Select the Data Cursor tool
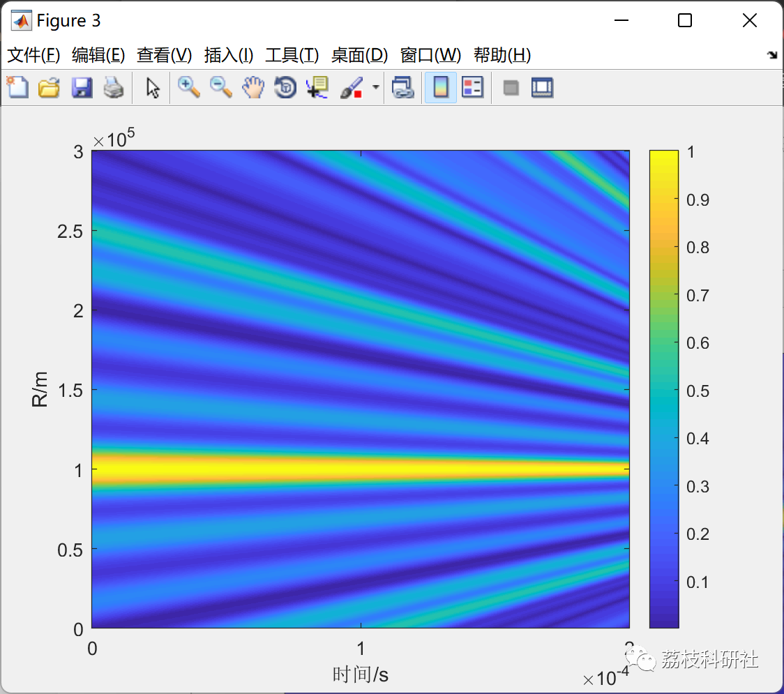 click(x=317, y=87)
